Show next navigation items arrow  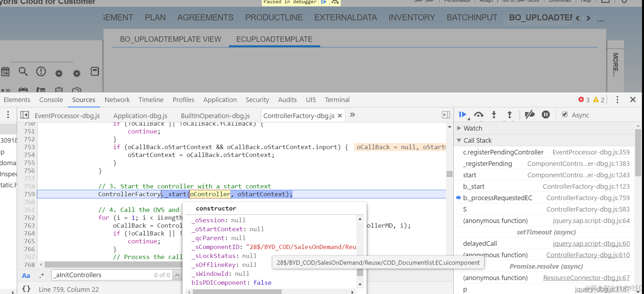(x=588, y=18)
